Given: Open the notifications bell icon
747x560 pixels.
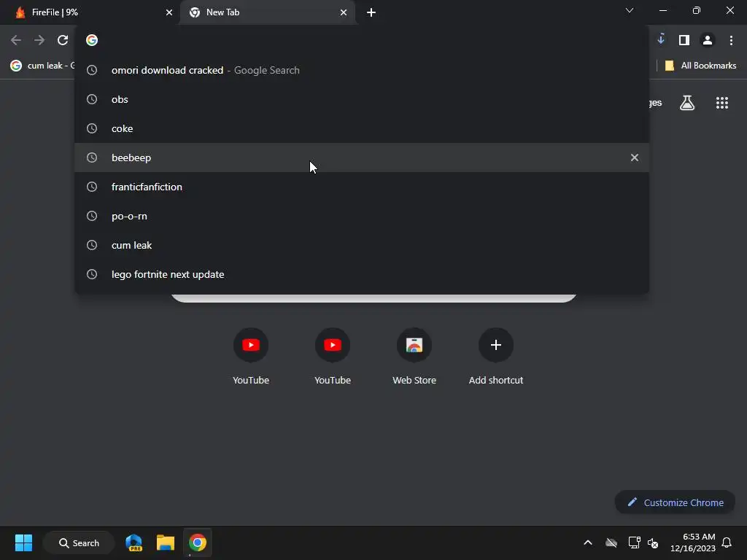Looking at the screenshot, I should (727, 542).
